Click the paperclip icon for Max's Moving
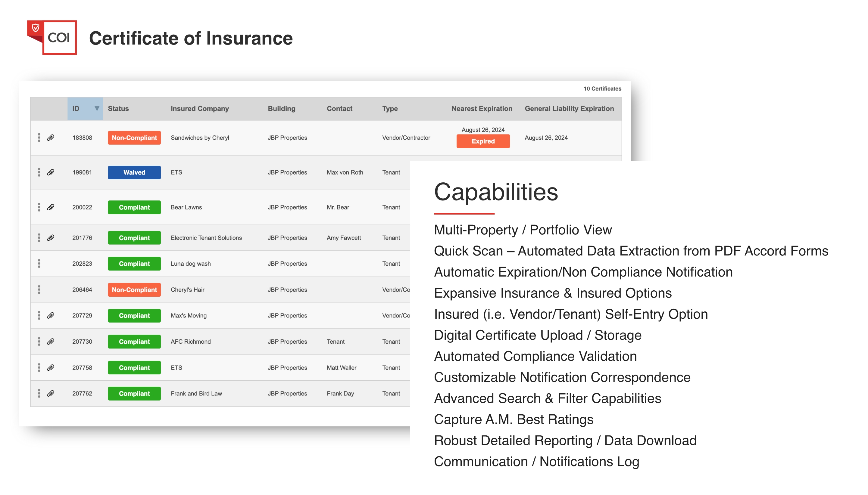Image resolution: width=868 pixels, height=495 pixels. point(51,315)
